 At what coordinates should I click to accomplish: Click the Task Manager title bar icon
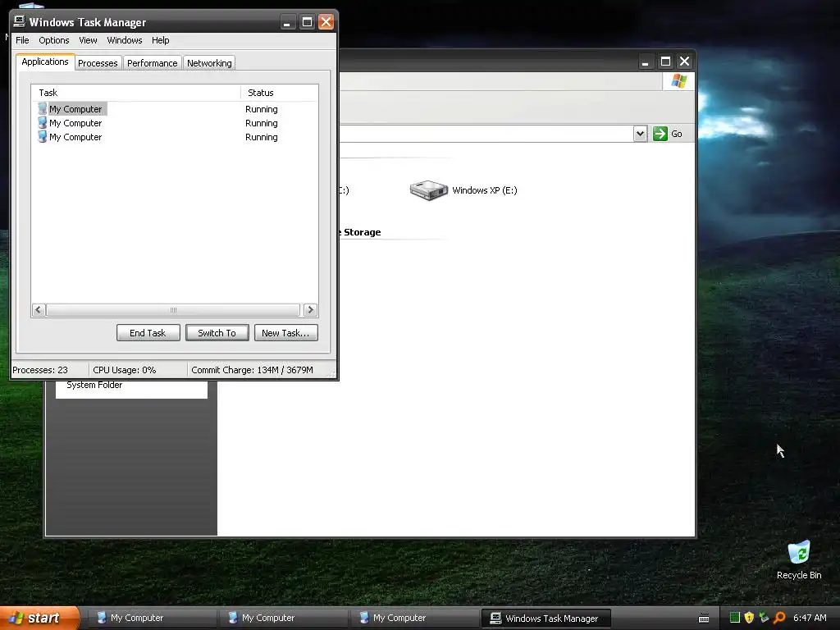click(20, 21)
